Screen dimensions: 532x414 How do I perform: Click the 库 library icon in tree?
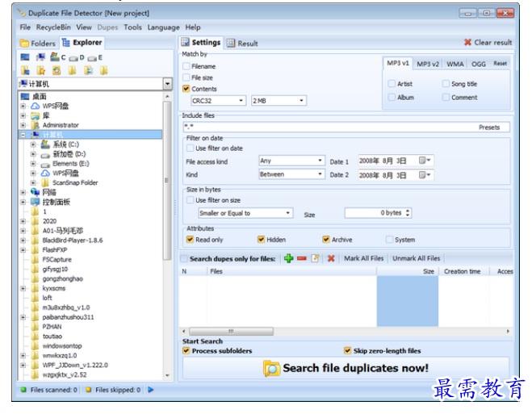(36, 115)
